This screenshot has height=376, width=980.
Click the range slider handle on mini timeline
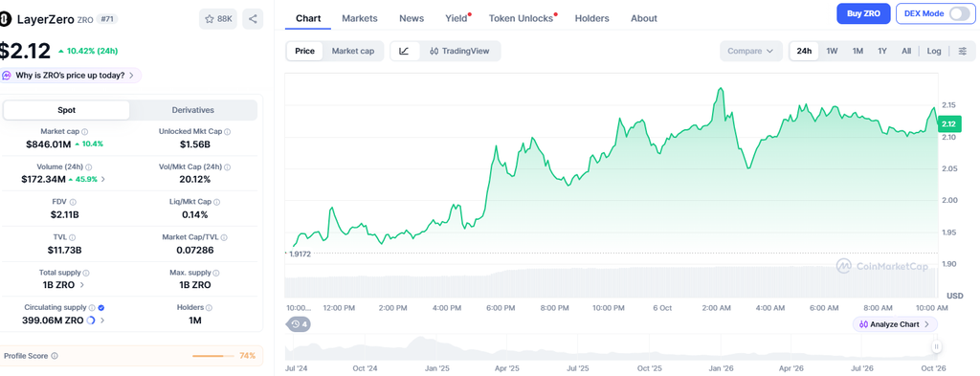point(936,346)
